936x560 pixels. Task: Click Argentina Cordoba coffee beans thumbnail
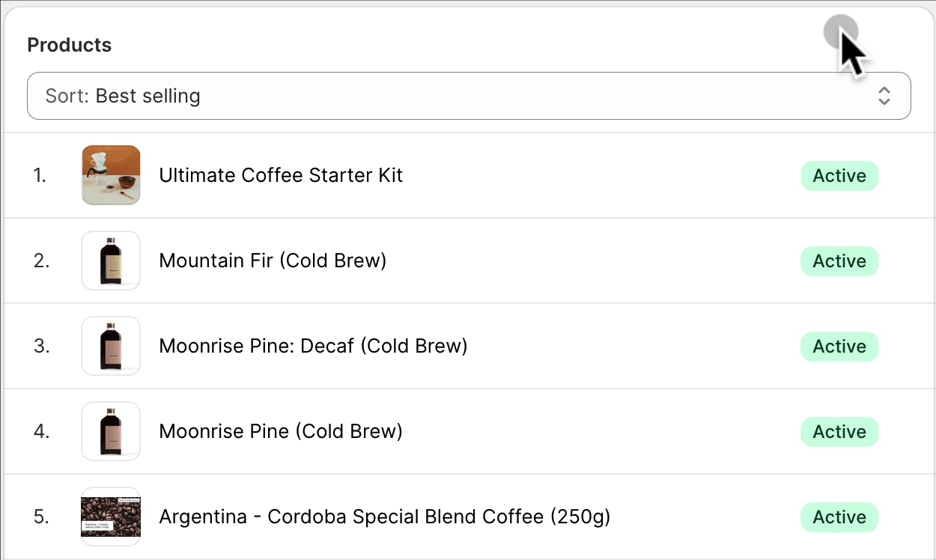pos(111,517)
